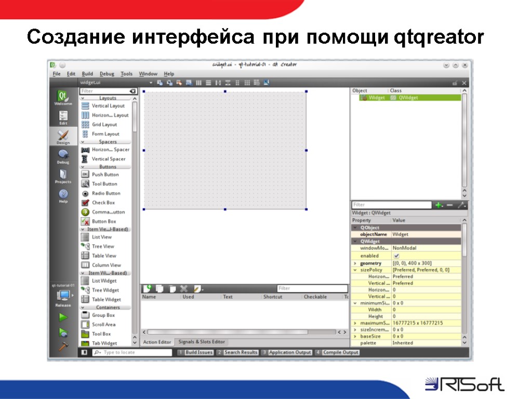Screen dimensions: 532x399
Task: Switch to Edit mode
Action: (x=63, y=117)
